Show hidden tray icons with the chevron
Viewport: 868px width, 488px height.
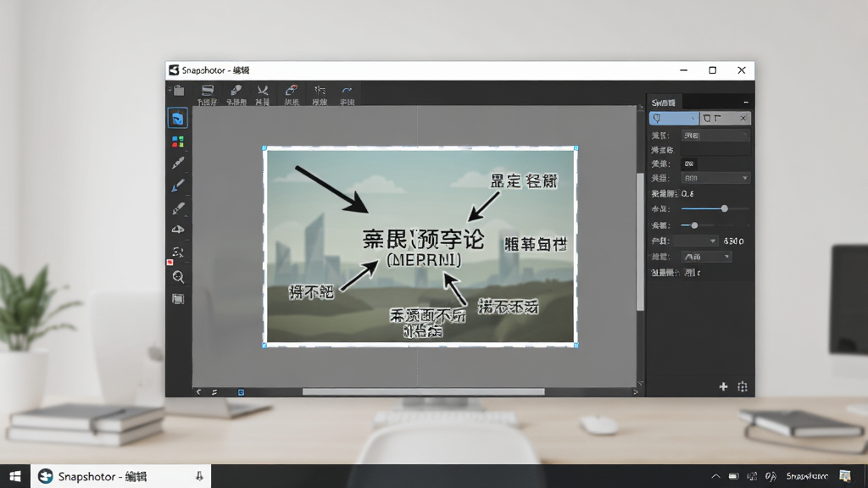715,476
